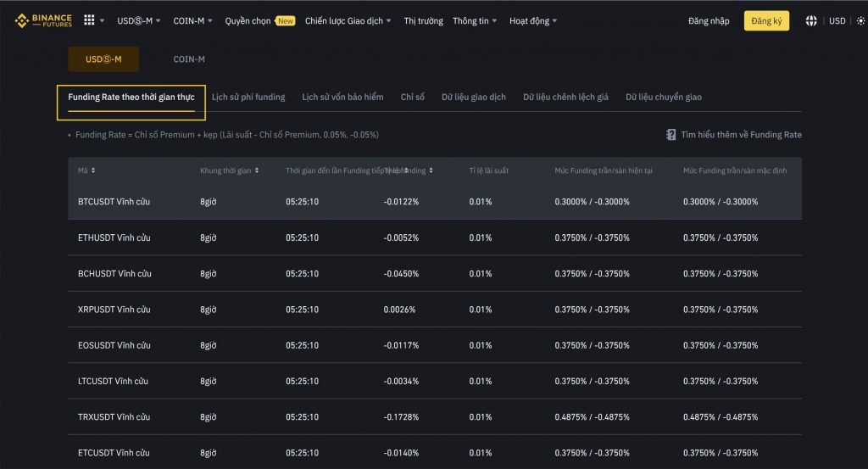Click ETCUSDT funding rate -0.0140%

click(x=401, y=453)
